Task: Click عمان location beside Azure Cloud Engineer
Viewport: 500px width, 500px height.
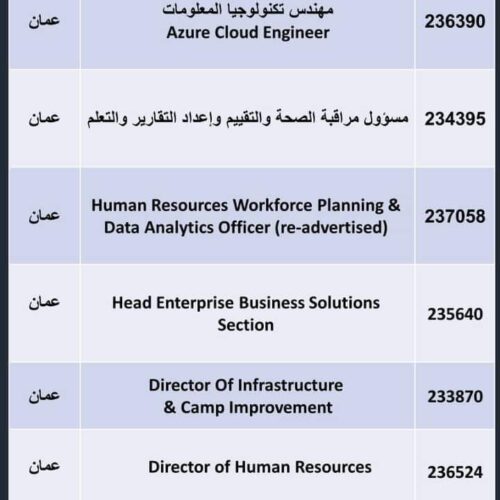Action: (x=44, y=21)
